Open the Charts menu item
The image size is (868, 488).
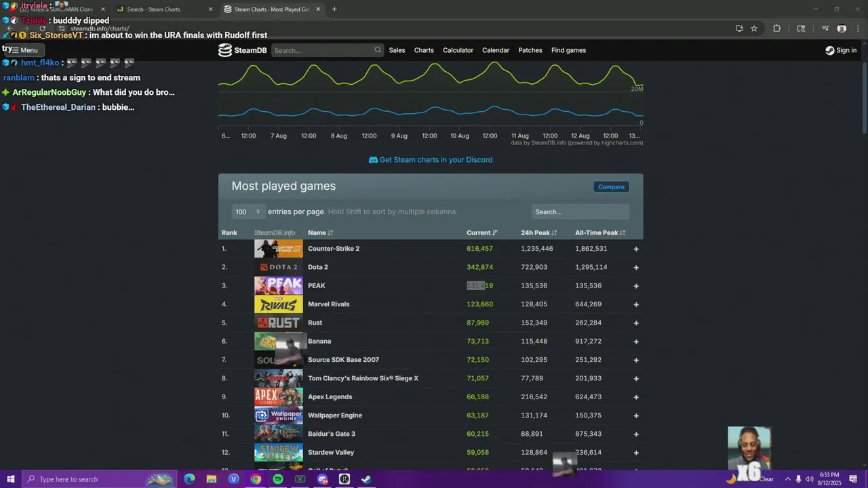coord(424,50)
